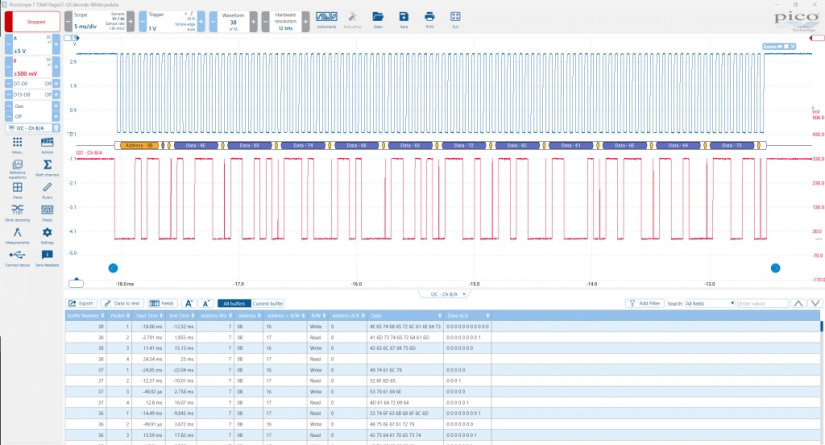
Task: Open the Measurements tool
Action: pos(17,236)
